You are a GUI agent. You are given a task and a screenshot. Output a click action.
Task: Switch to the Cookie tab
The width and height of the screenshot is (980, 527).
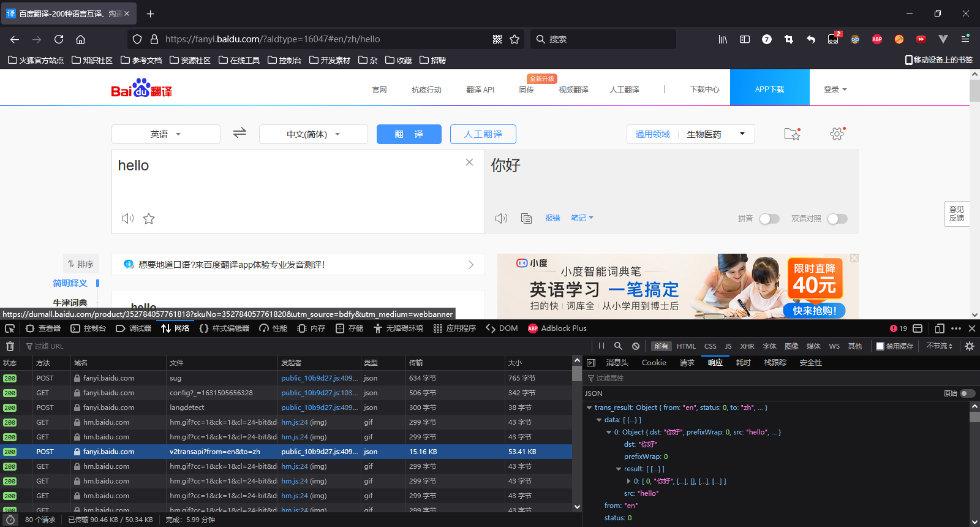(x=654, y=363)
